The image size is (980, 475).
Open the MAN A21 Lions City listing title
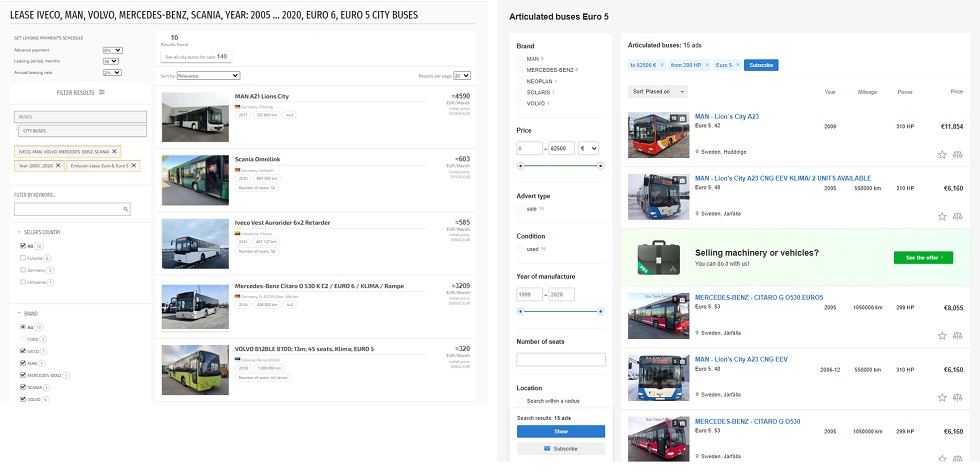click(261, 96)
